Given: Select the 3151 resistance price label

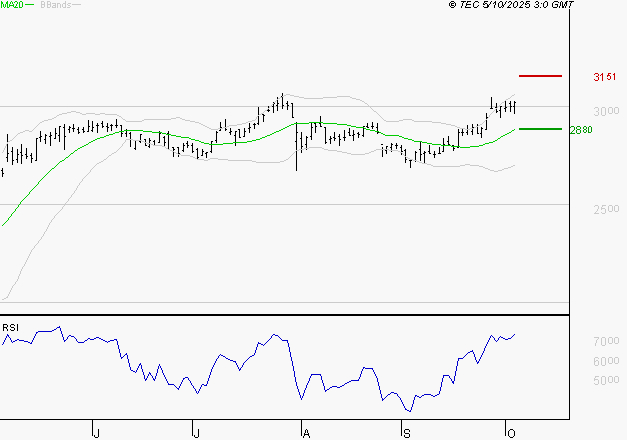Looking at the screenshot, I should pos(604,77).
